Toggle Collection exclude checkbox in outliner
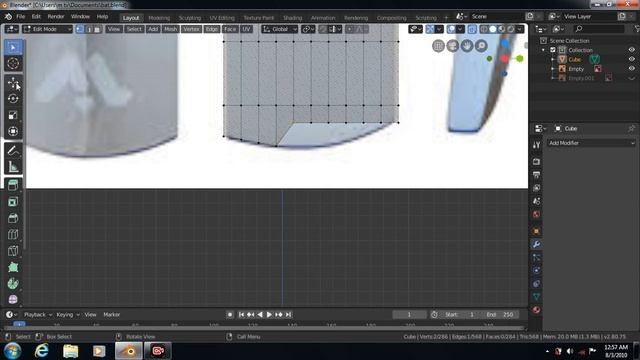Image resolution: width=640 pixels, height=360 pixels. [553, 50]
